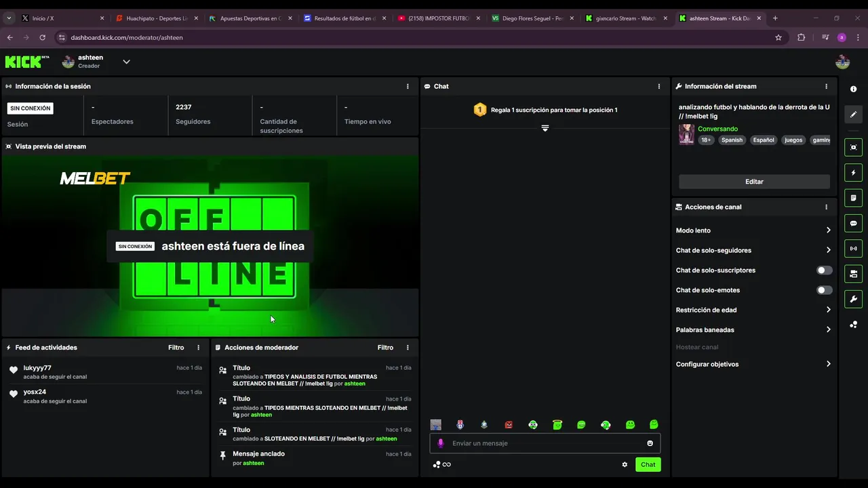Click the gold badge number 1 icon
868x488 pixels.
(480, 109)
